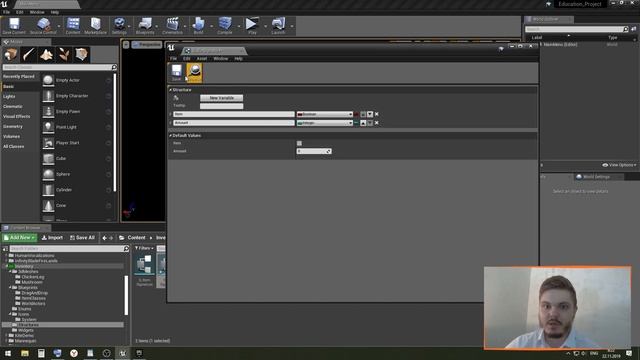Click Save Current in the main toolbar
The image size is (640, 360).
(14, 26)
